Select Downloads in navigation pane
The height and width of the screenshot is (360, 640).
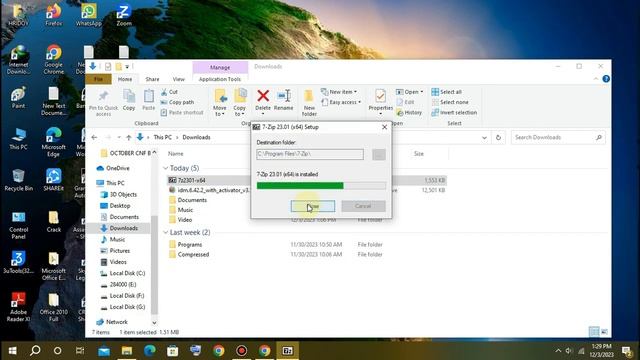click(119, 228)
